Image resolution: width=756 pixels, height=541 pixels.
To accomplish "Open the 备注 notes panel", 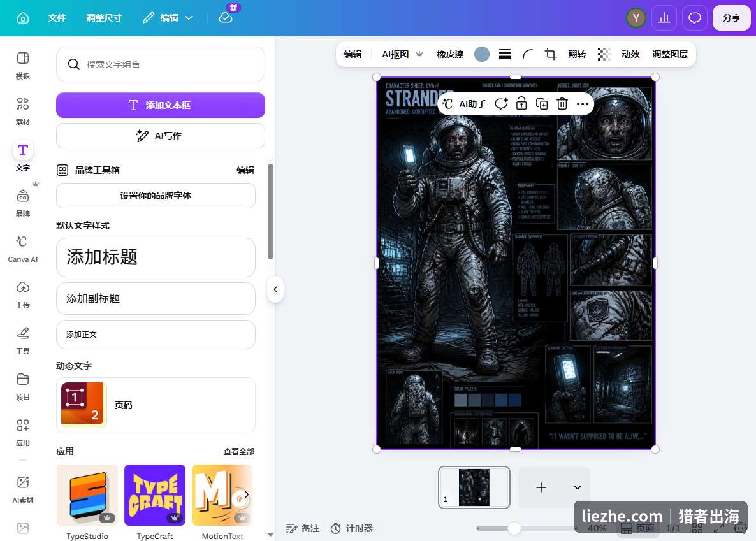I will (302, 528).
